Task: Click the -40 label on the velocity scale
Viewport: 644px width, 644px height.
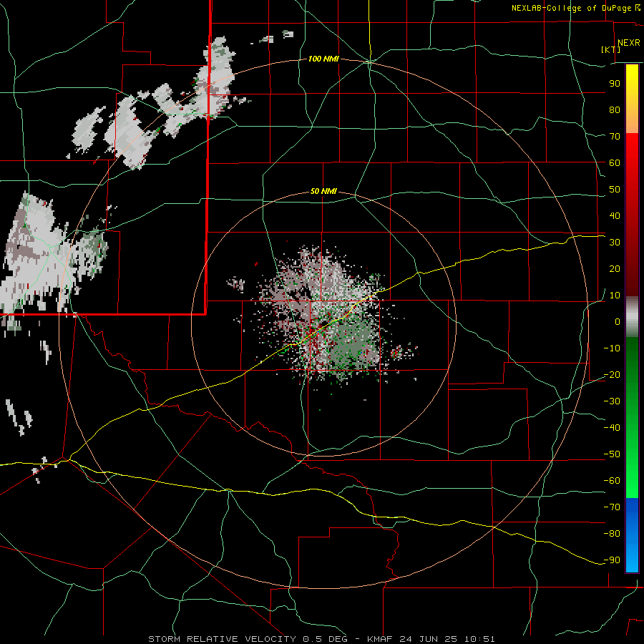Action: pyautogui.click(x=612, y=428)
